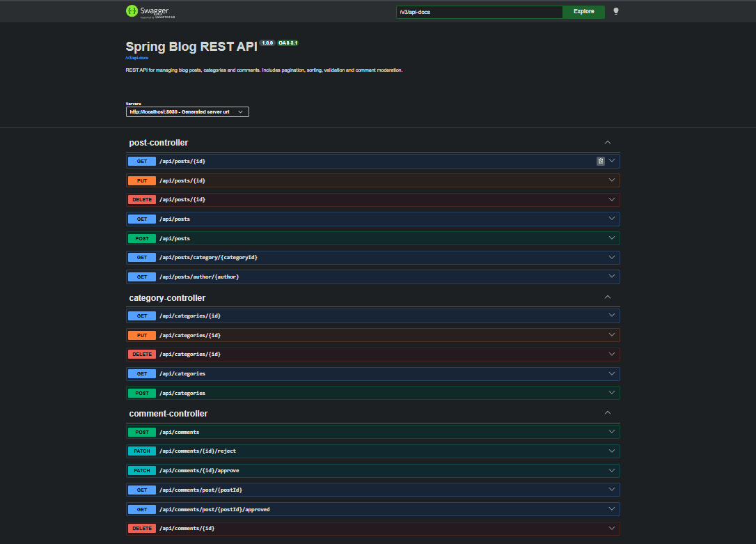Click POST badge of /api/posts
756x544 pixels.
[x=142, y=238]
